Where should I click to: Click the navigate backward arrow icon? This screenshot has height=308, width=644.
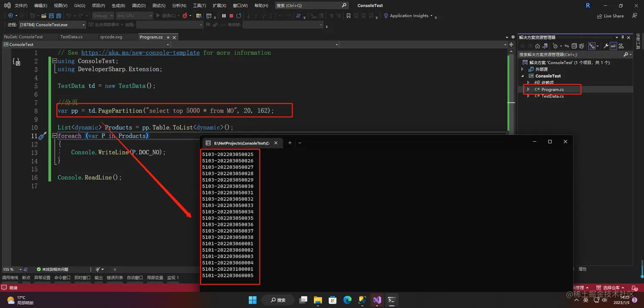(11, 16)
